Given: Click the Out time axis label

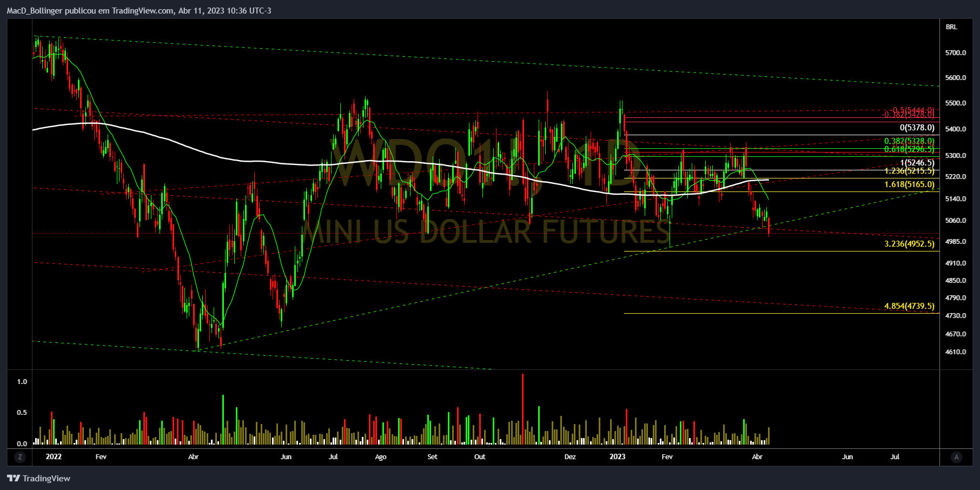Looking at the screenshot, I should pyautogui.click(x=480, y=457).
